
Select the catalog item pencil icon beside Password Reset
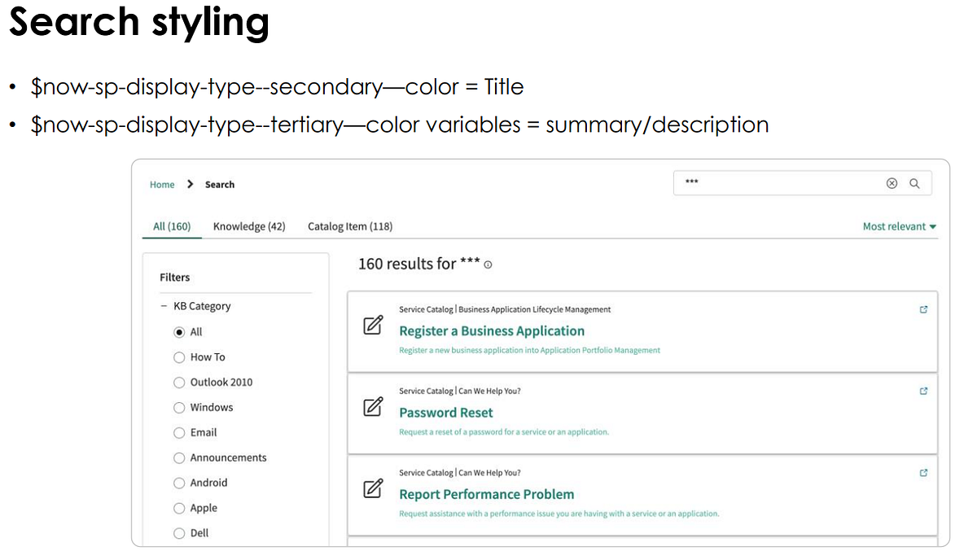pos(372,405)
